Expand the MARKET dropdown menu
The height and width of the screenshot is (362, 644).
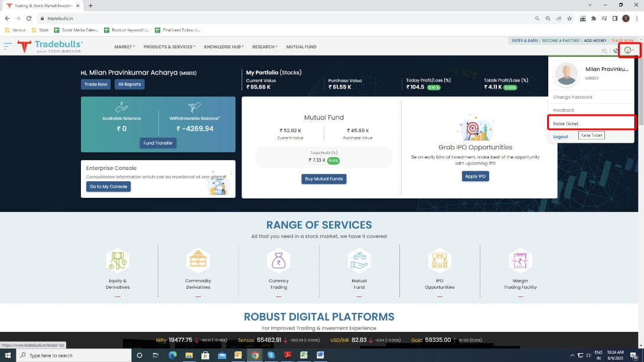(x=124, y=47)
